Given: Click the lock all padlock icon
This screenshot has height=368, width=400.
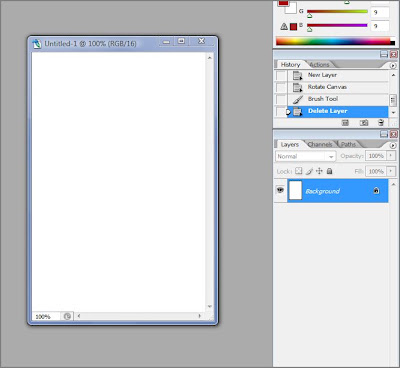Looking at the screenshot, I should click(329, 171).
